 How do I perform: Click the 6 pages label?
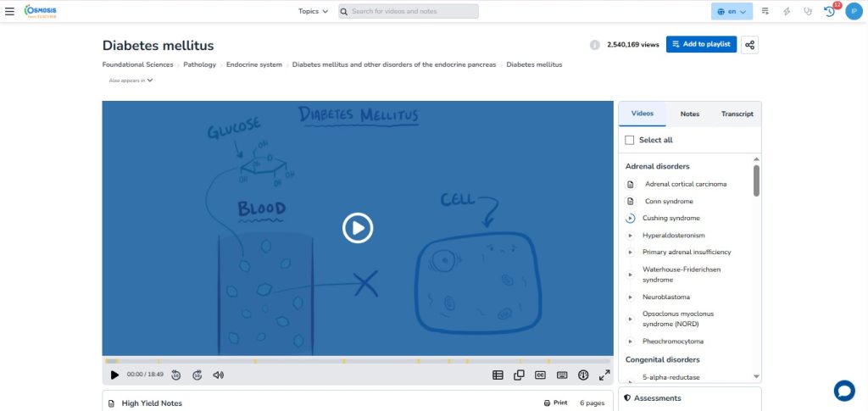tap(592, 403)
